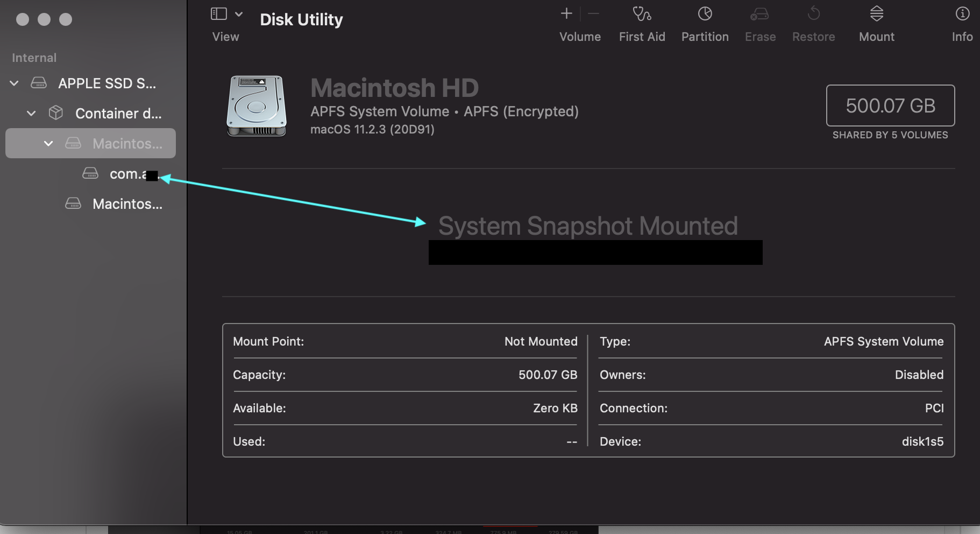Select the com.a snapshot in sidebar
This screenshot has width=980, height=534.
(127, 174)
